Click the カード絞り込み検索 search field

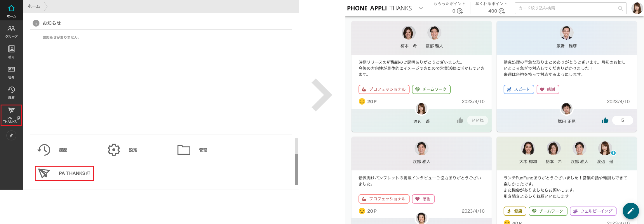coord(566,8)
